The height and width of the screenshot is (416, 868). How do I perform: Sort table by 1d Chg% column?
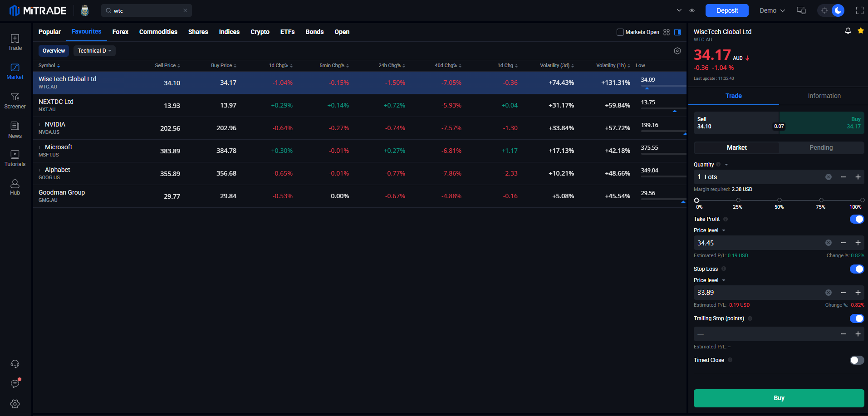(x=280, y=65)
